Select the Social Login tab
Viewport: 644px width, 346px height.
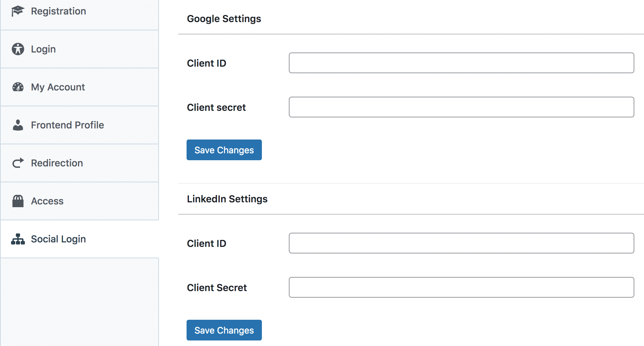point(79,239)
